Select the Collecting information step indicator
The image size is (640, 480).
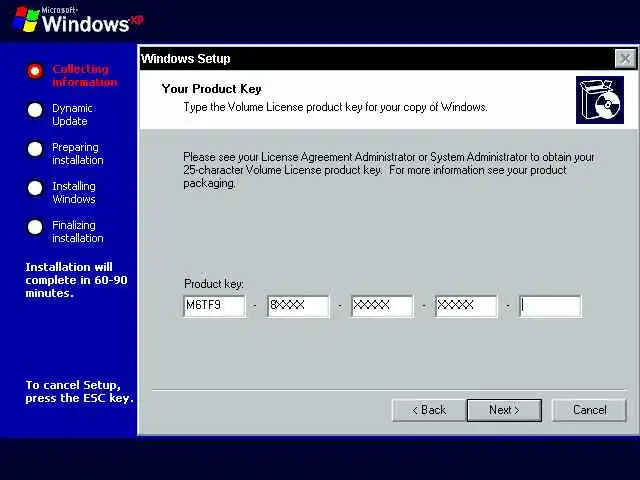[35, 71]
